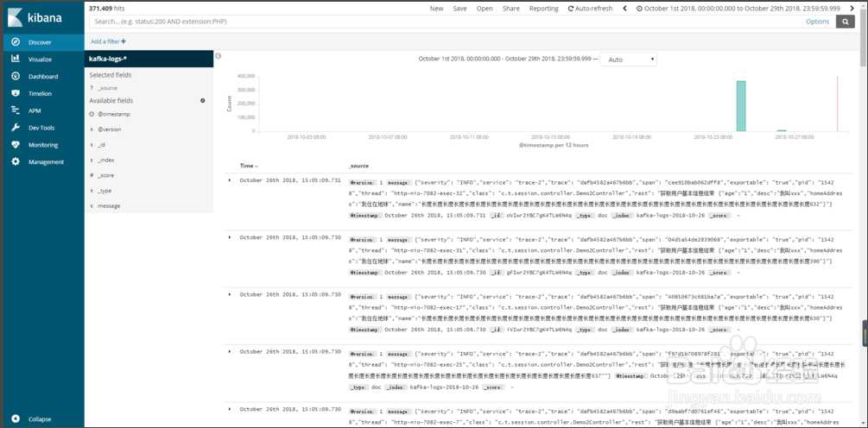Open the Reporting menu
This screenshot has height=428, width=868.
click(x=543, y=9)
